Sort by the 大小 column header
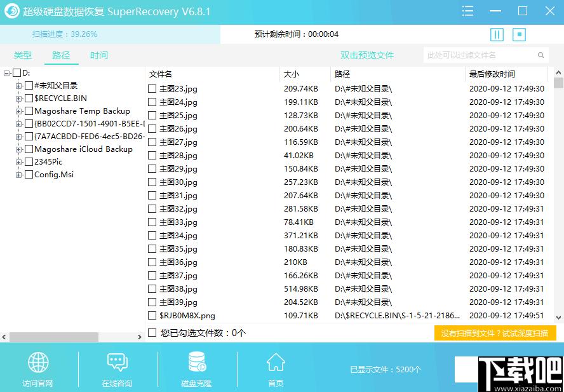This screenshot has height=392, width=564. click(x=292, y=74)
